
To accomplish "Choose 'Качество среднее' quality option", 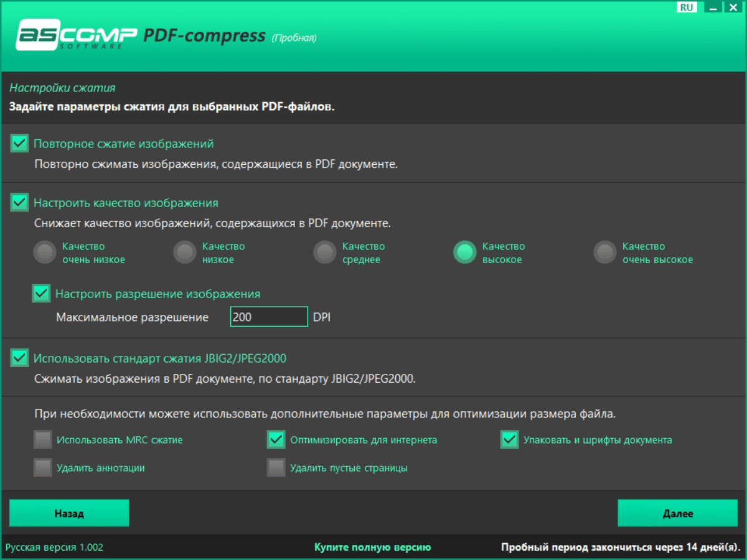I will click(324, 253).
